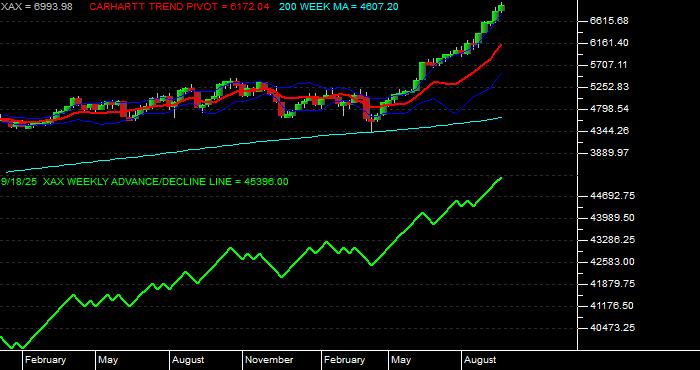This screenshot has height=370, width=700.
Task: Select the 44692.75 advance/decline axis value
Action: [612, 196]
